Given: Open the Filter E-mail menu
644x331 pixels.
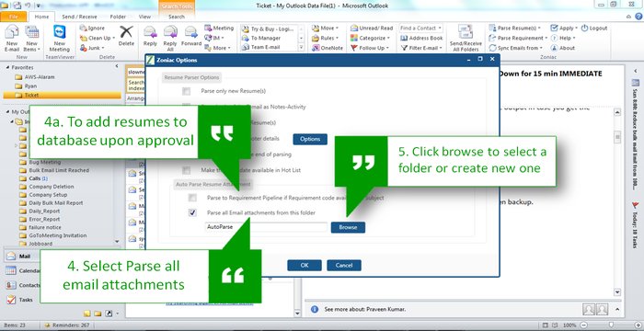Looking at the screenshot, I should click(x=421, y=48).
